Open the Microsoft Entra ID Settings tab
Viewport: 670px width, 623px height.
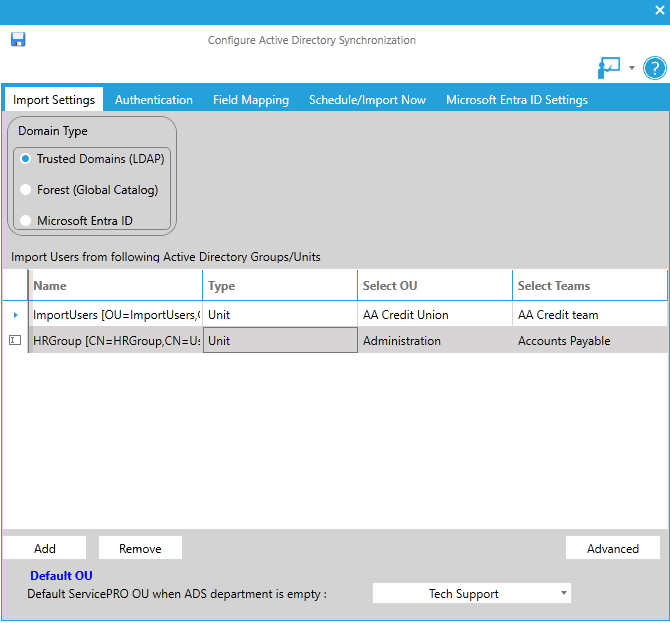tap(517, 100)
